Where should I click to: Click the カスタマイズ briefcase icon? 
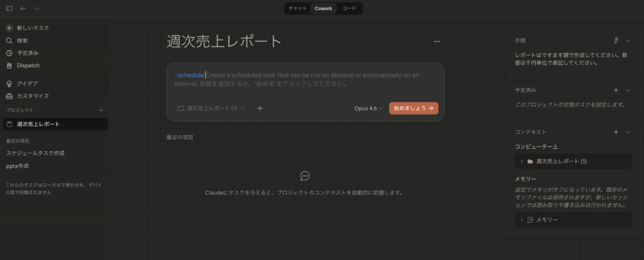(9, 96)
